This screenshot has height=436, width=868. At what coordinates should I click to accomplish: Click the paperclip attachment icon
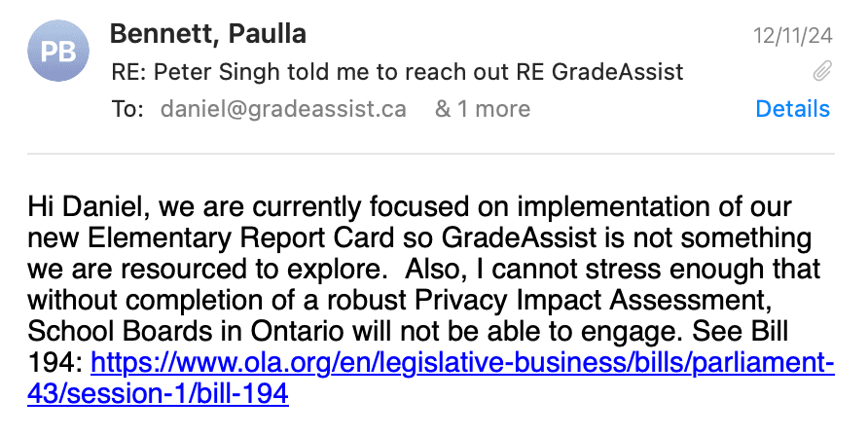pyautogui.click(x=822, y=71)
